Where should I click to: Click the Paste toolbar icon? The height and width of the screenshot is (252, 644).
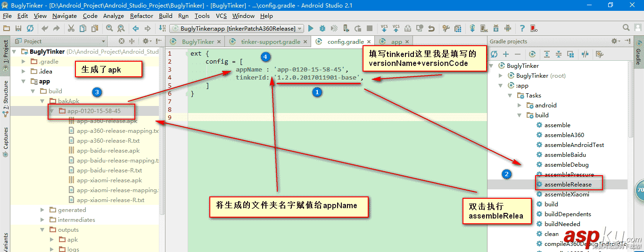(94, 29)
